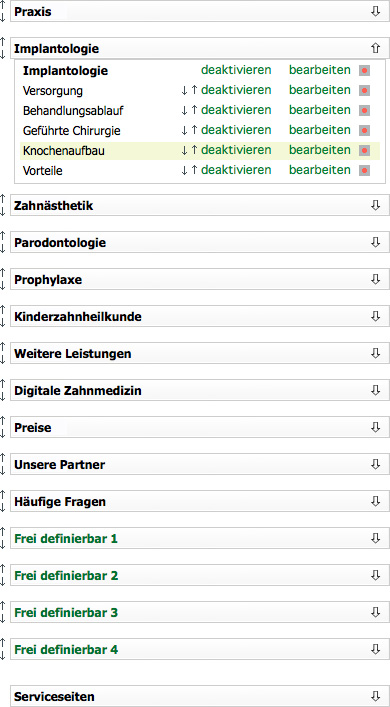Deactivate the Versorgung page
Screen dimensions: 390x707
(x=236, y=90)
